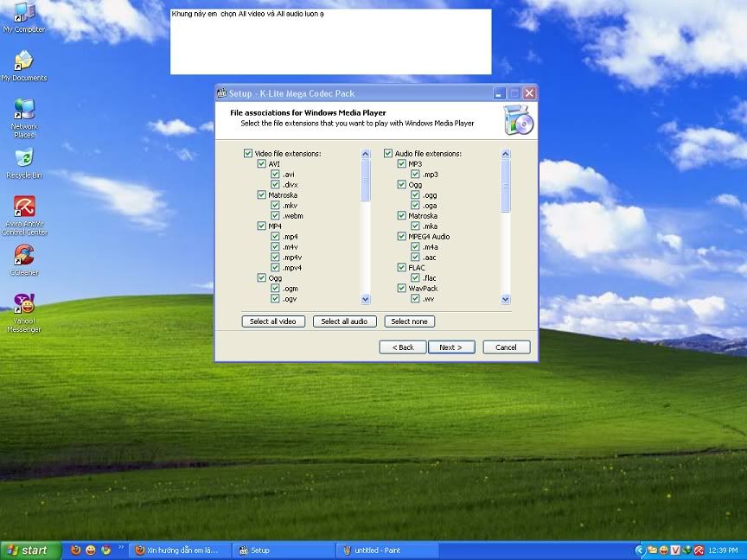Click video list scroll-up arrow
The image size is (747, 560).
(366, 154)
